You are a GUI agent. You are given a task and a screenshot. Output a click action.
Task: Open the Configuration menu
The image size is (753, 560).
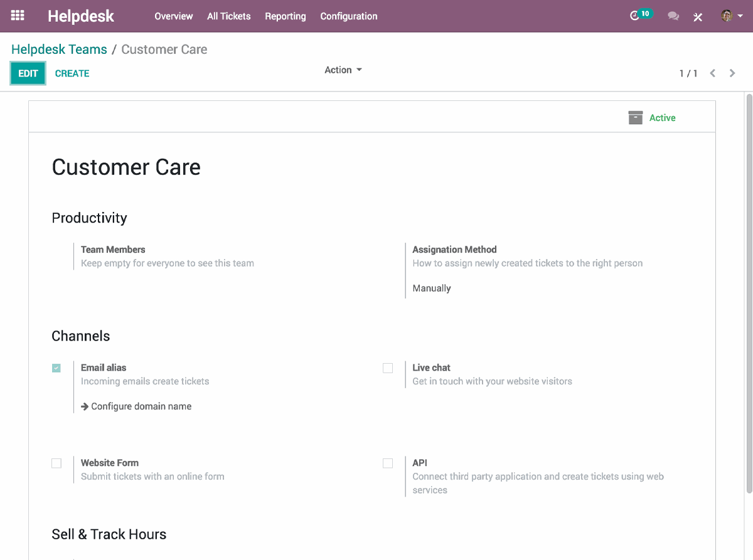click(x=349, y=16)
